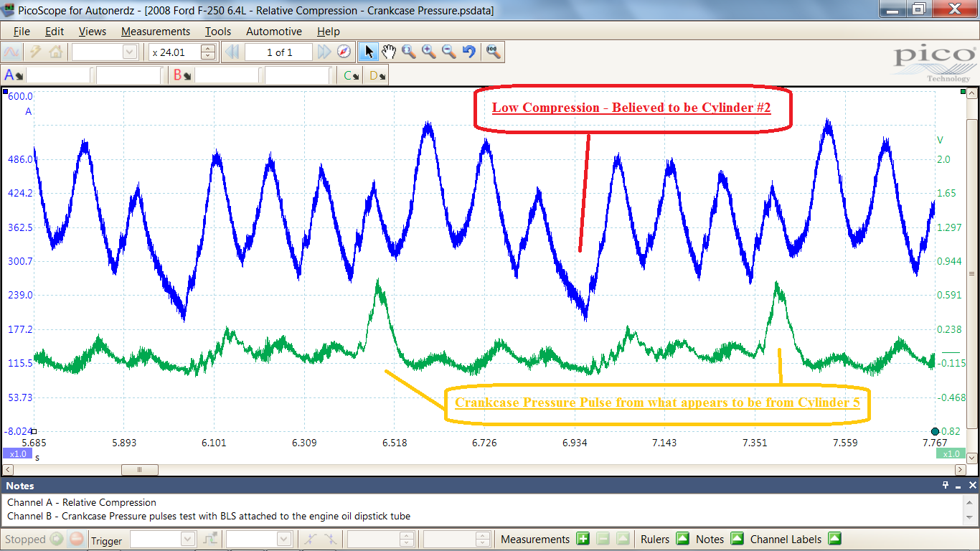Pin the Notes panel
Image resolution: width=980 pixels, height=551 pixels.
click(946, 486)
